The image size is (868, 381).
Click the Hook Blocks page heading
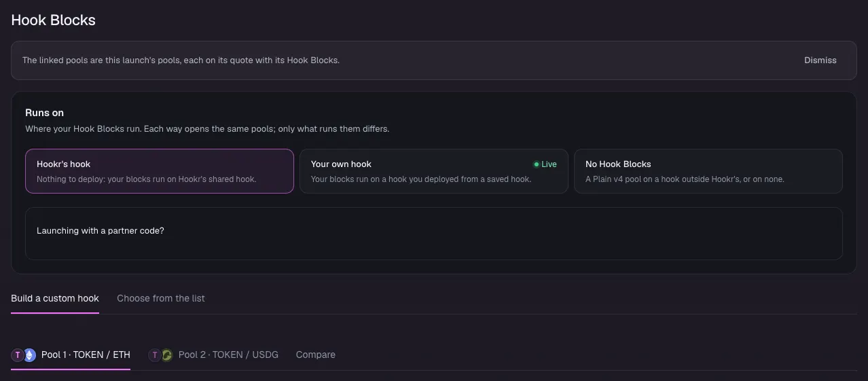[54, 20]
